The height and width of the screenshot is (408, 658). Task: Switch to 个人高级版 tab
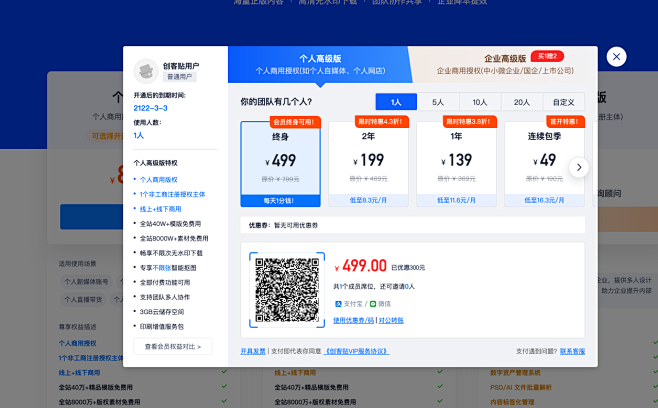coord(320,64)
